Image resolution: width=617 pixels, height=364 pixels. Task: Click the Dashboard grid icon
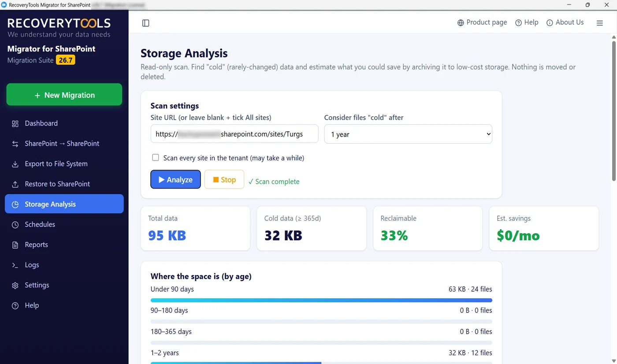(15, 124)
